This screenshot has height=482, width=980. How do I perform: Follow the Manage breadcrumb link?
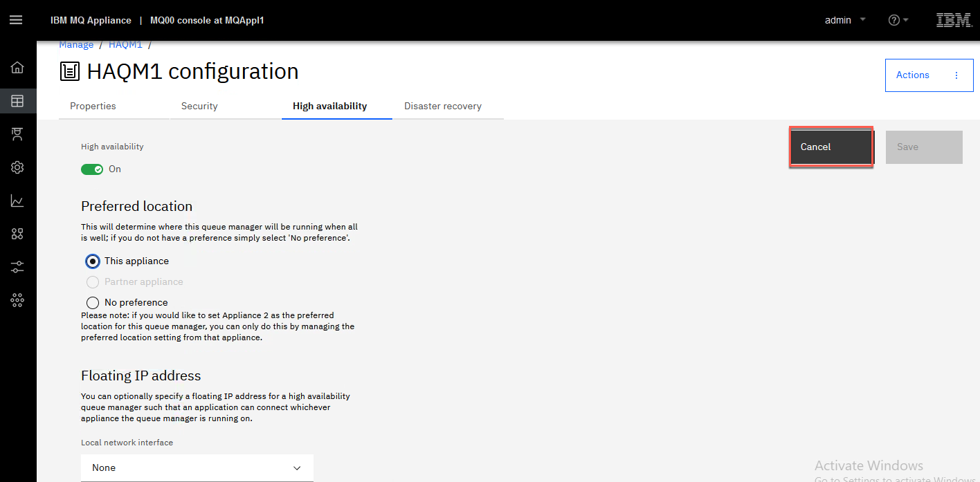76,44
